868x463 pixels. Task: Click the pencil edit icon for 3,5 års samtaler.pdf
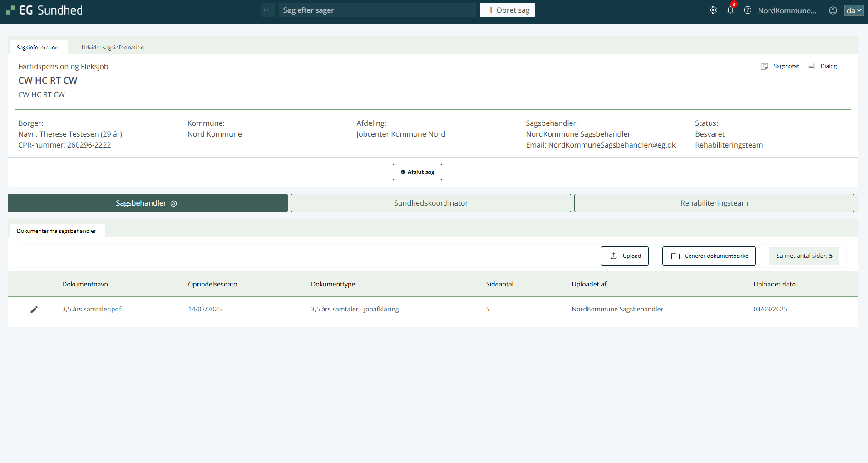point(34,310)
